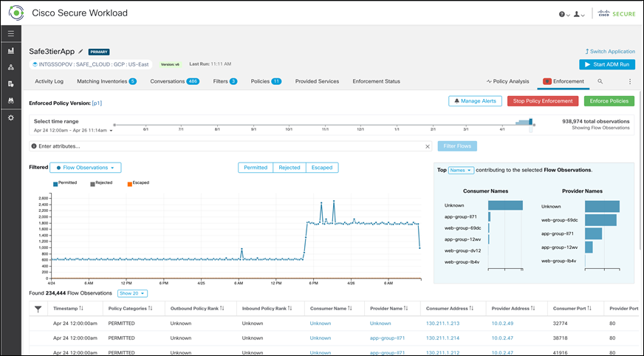Screen dimensions: 644x356
Task: Sort by Provider Address column arrows
Action: click(x=532, y=309)
